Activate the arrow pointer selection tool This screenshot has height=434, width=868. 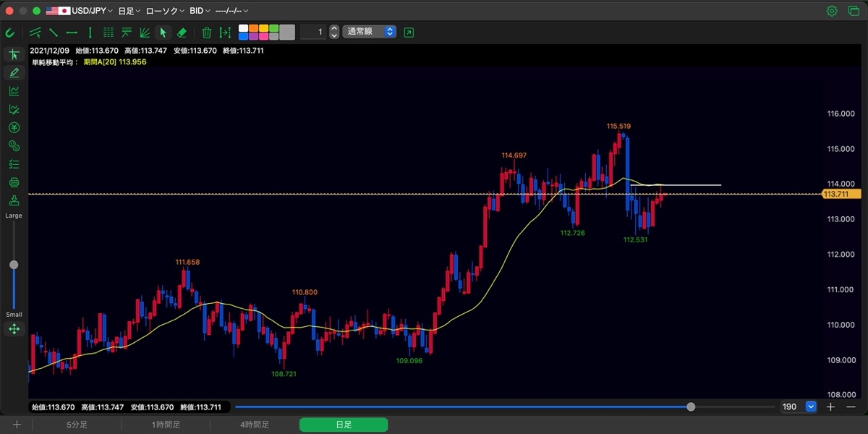coord(163,33)
